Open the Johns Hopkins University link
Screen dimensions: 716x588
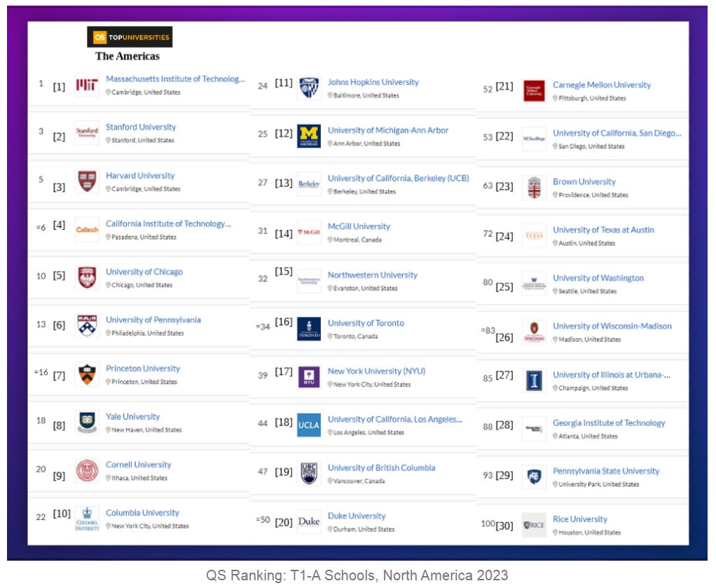373,82
